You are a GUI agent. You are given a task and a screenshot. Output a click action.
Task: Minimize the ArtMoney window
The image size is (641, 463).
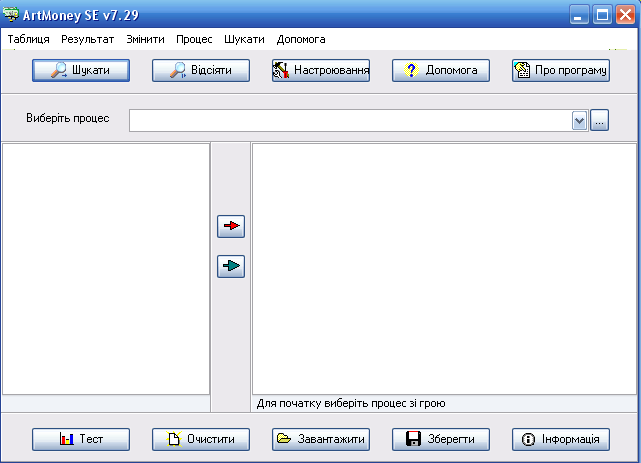tap(578, 15)
